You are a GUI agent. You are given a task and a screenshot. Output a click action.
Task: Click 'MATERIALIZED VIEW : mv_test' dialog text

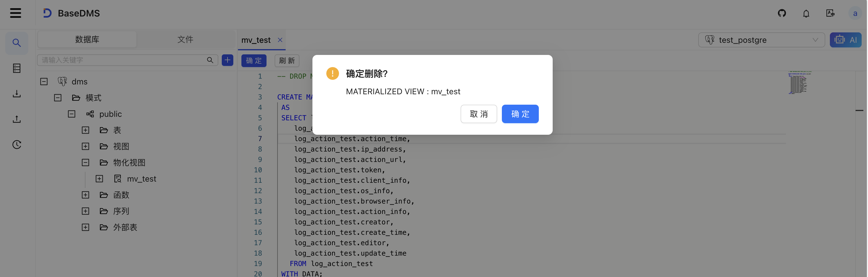[x=403, y=91]
